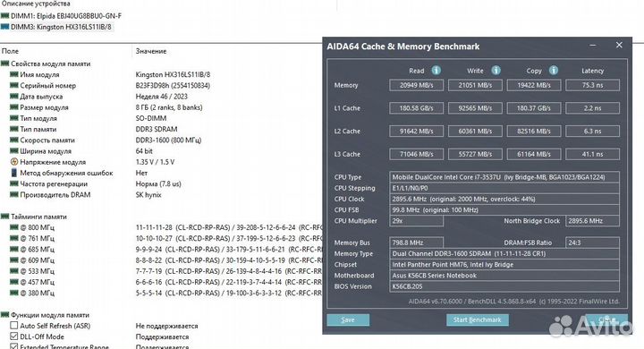The width and height of the screenshot is (644, 349).
Task: Click the serial number B23F3D98h value
Action: [x=173, y=86]
